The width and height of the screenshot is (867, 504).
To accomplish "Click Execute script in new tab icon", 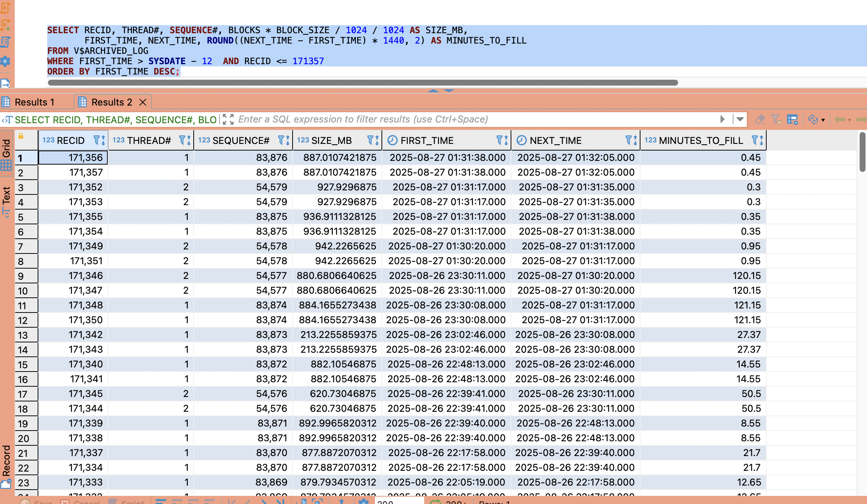I will pyautogui.click(x=5, y=25).
